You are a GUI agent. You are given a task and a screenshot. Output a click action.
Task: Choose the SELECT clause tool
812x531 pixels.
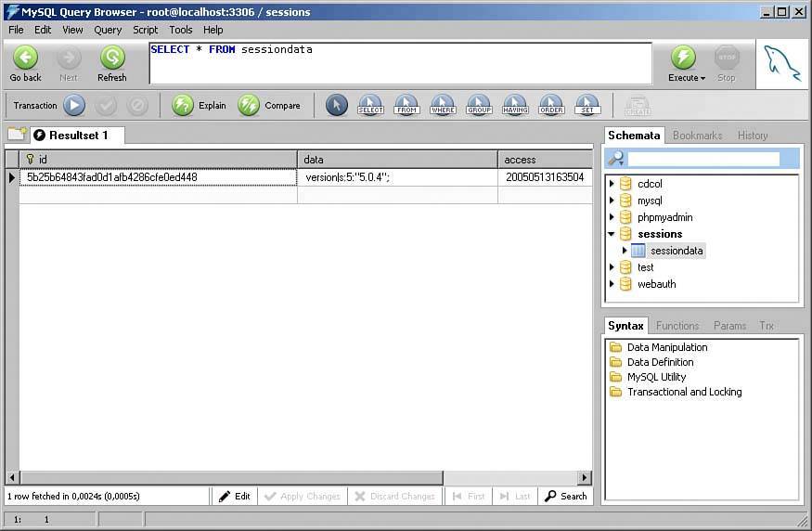(370, 105)
